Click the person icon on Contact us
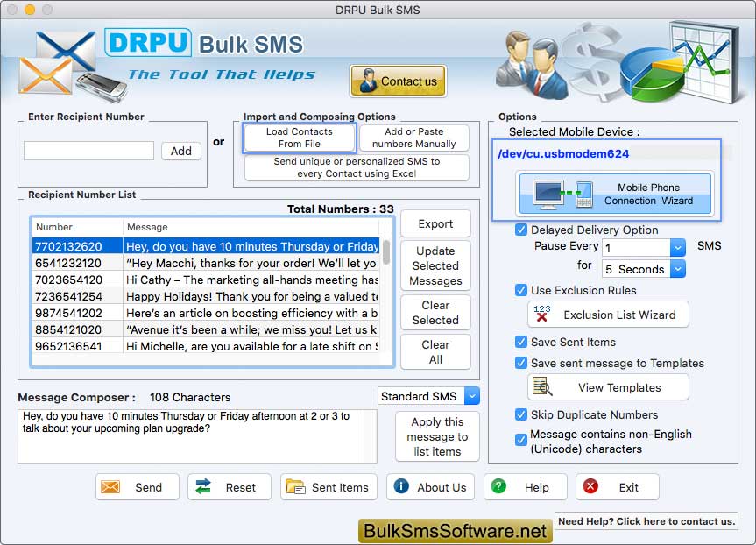Screen dimensions: 756x545 368,81
